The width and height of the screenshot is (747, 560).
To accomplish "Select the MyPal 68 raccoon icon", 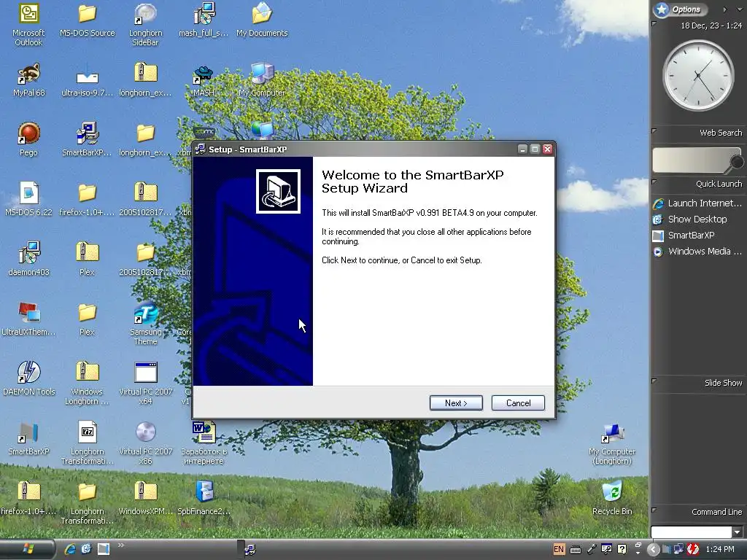I will (x=28, y=80).
